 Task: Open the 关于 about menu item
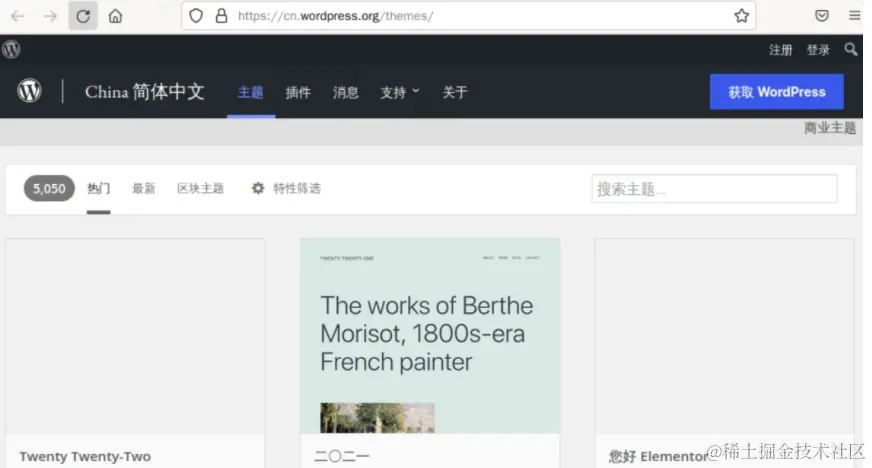[x=455, y=92]
